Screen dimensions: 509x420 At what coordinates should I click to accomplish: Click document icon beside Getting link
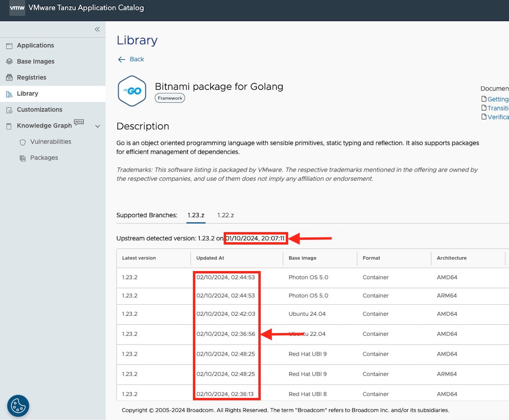[484, 99]
